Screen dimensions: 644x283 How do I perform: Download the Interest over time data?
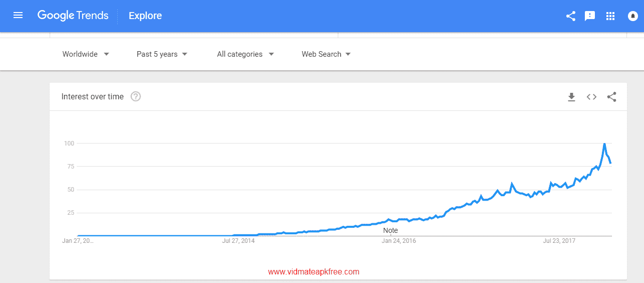pos(571,97)
